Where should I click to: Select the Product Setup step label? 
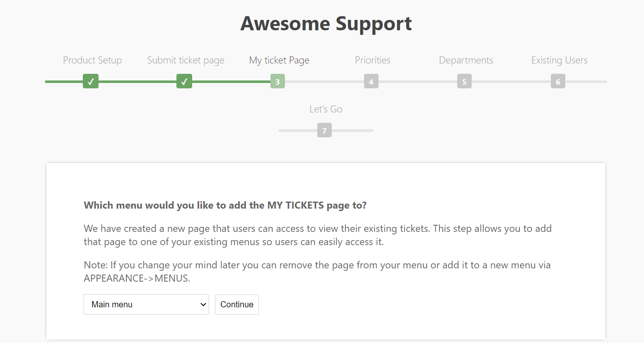point(92,60)
